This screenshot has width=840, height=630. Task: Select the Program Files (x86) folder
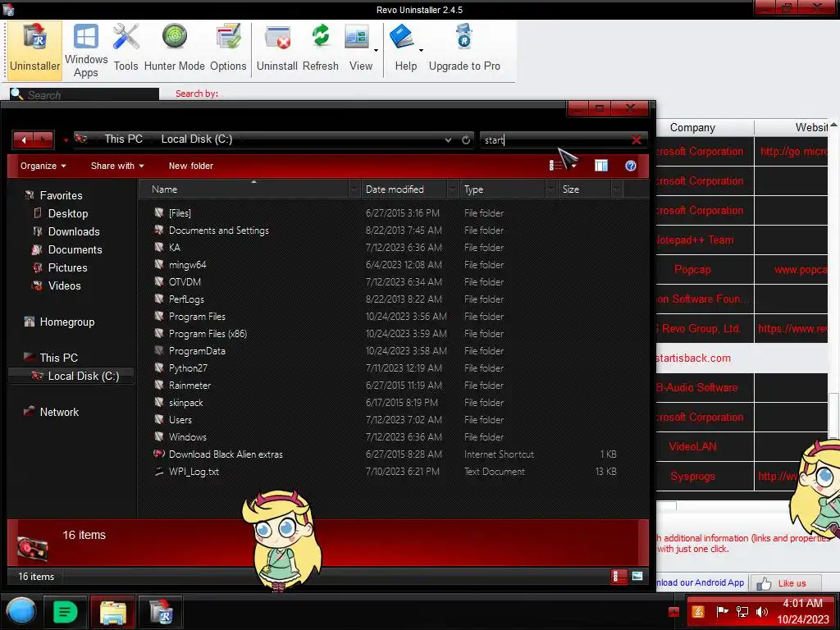[x=208, y=334]
